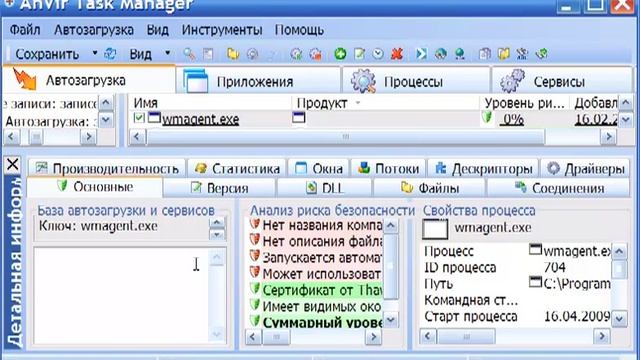Click the down scroll arrow in the risk analysis list
640x360 pixels.
coord(391,320)
